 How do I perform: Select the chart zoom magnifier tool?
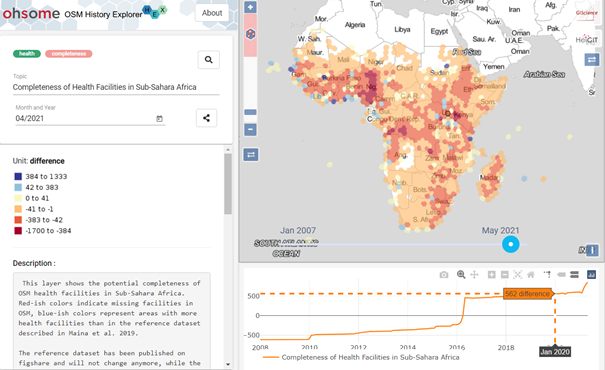click(x=461, y=274)
